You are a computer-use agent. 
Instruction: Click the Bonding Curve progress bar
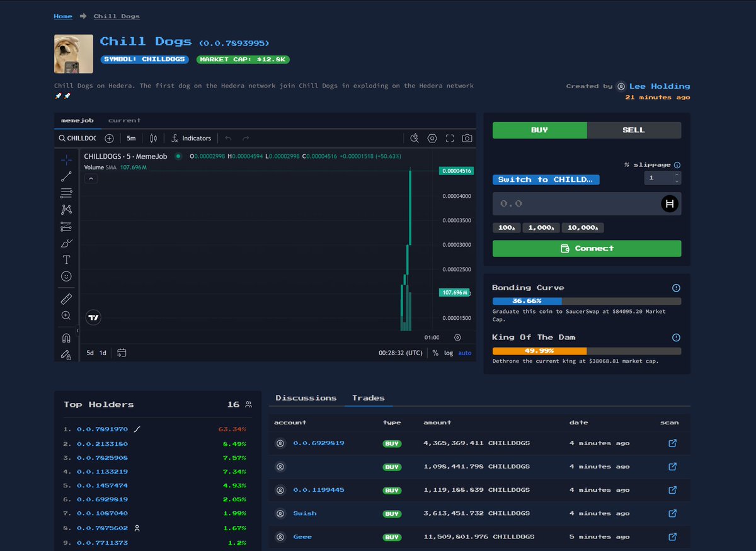587,301
